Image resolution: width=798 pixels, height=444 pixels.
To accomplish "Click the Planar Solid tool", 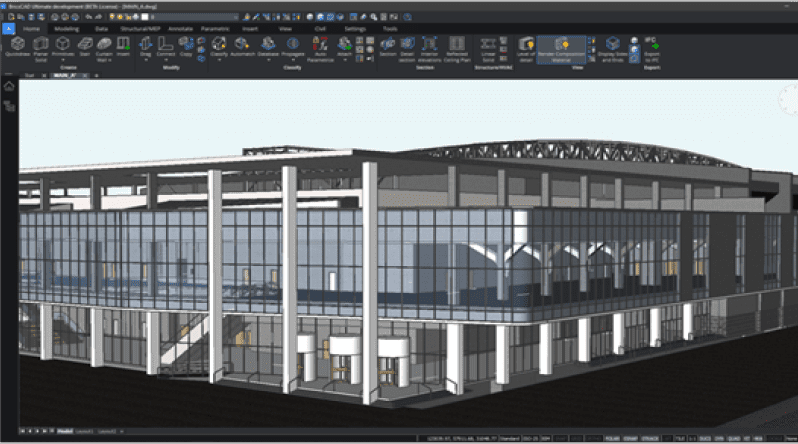I will [x=42, y=48].
